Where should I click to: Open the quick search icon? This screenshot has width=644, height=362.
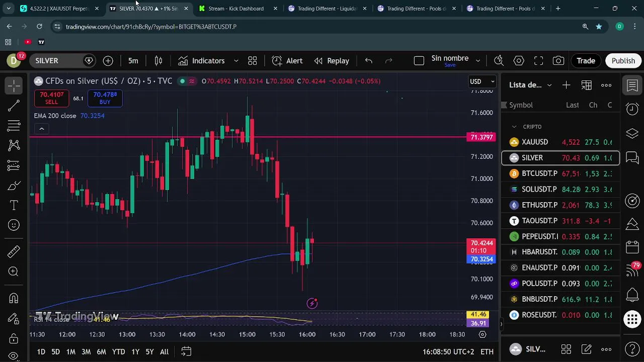(499, 61)
